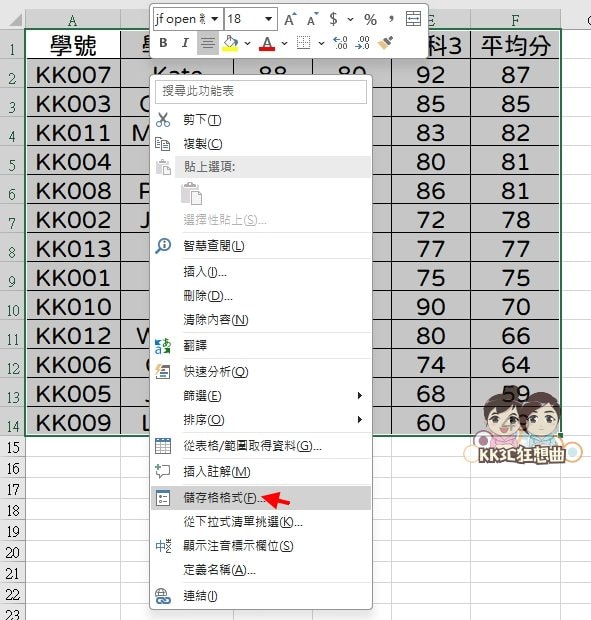Select 從下拉式清單挑選(K)... entry
Viewport: 591px width, 620px height.
pos(261,522)
